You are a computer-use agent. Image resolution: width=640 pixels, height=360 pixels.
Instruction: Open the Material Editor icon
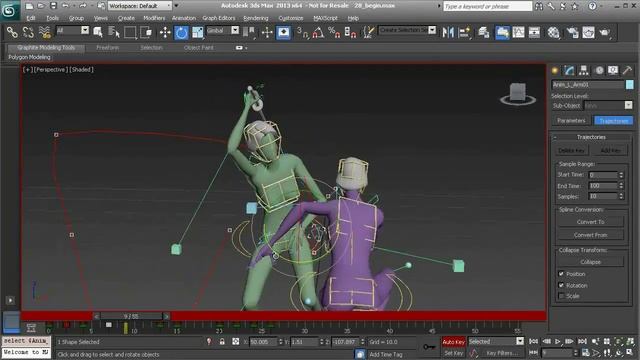(x=553, y=32)
